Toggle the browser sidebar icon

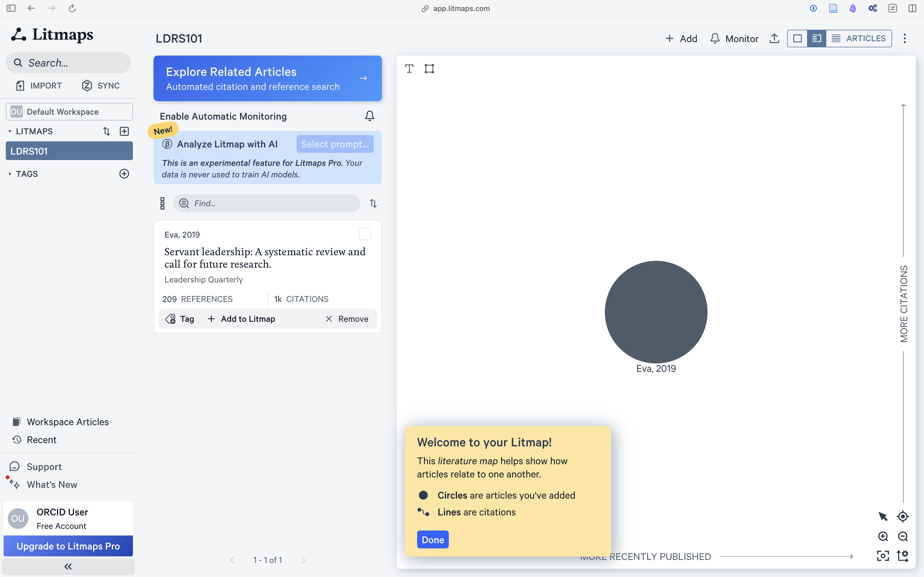(x=11, y=8)
